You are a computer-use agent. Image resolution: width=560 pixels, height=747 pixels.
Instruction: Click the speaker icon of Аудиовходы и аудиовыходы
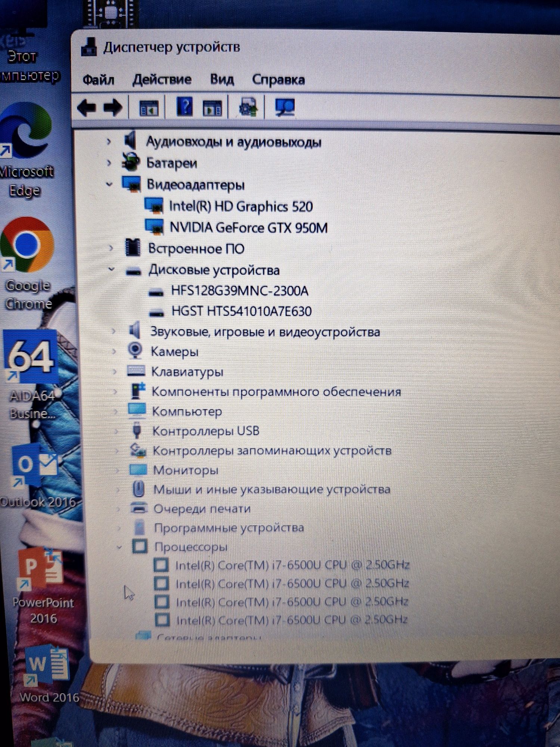(x=130, y=140)
